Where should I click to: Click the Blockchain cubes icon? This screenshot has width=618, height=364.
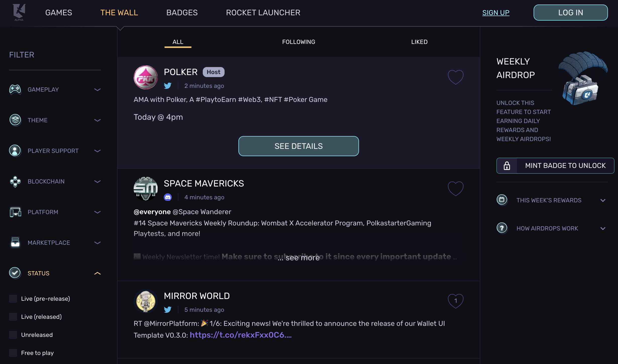pyautogui.click(x=15, y=181)
